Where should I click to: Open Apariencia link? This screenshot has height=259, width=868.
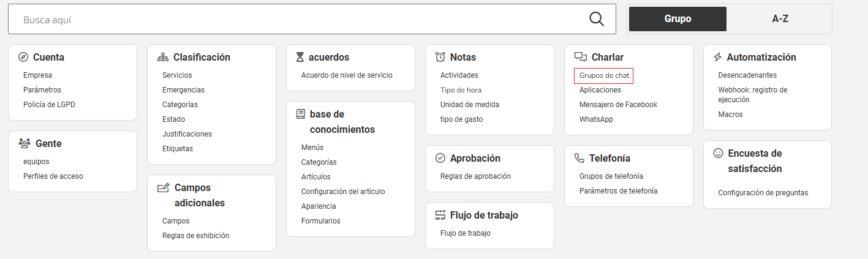(319, 206)
